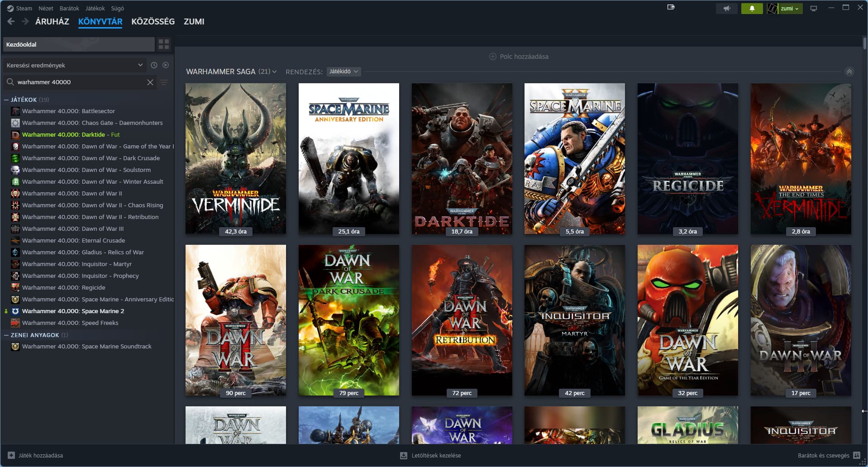Click the Space Marine 2 list icon
This screenshot has width=868, height=467.
(15, 311)
